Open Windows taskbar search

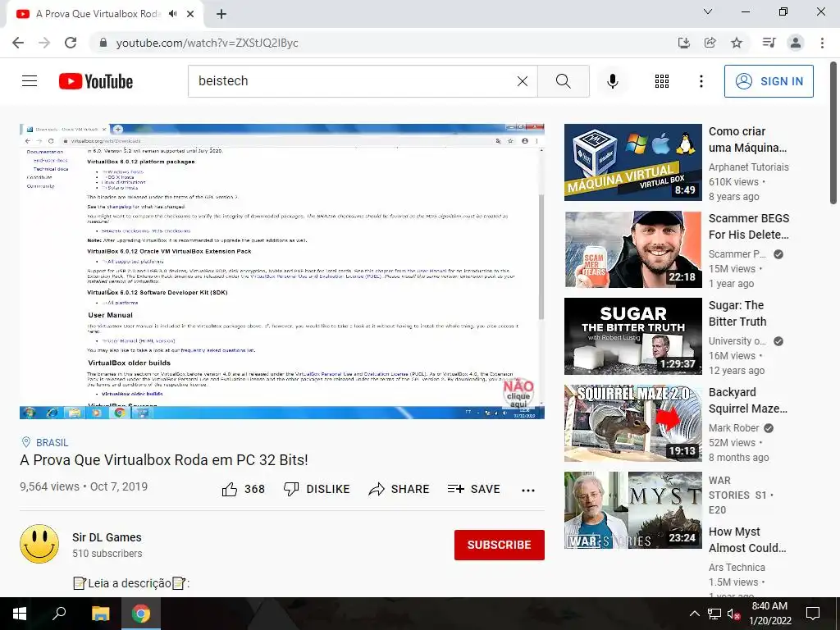[59, 614]
